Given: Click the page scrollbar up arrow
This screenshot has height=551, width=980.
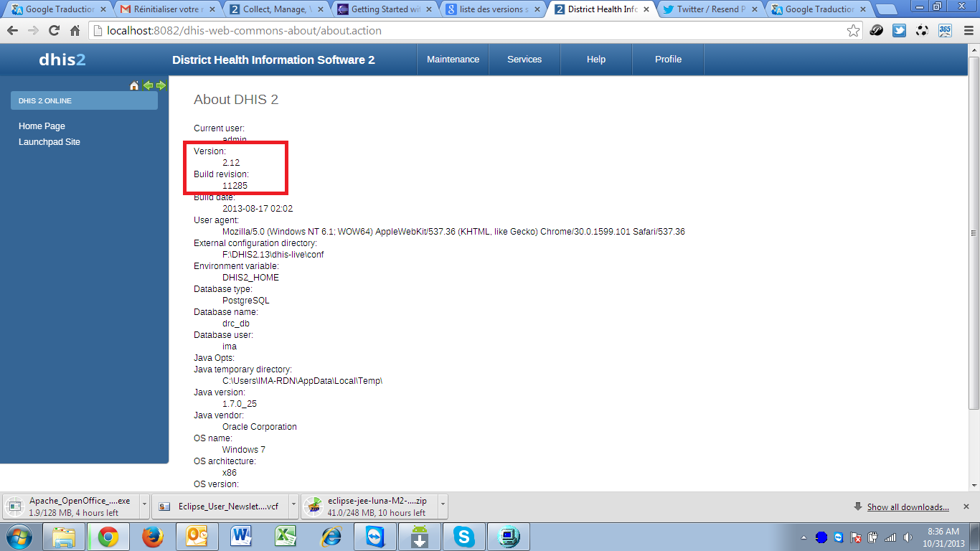Looking at the screenshot, I should [974, 50].
